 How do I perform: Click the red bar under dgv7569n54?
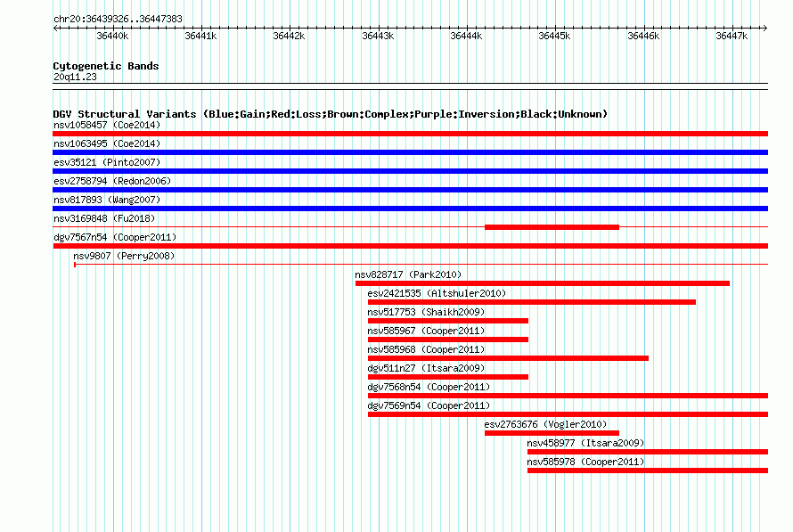point(568,414)
